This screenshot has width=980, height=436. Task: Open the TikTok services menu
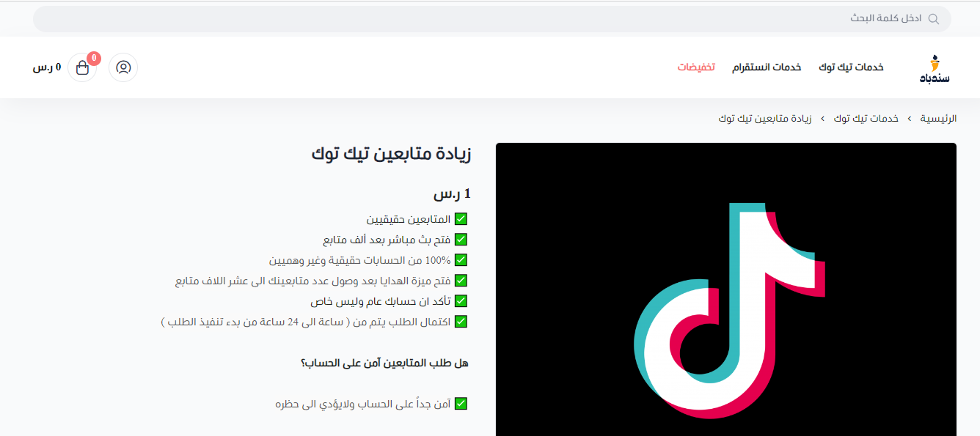tap(851, 67)
